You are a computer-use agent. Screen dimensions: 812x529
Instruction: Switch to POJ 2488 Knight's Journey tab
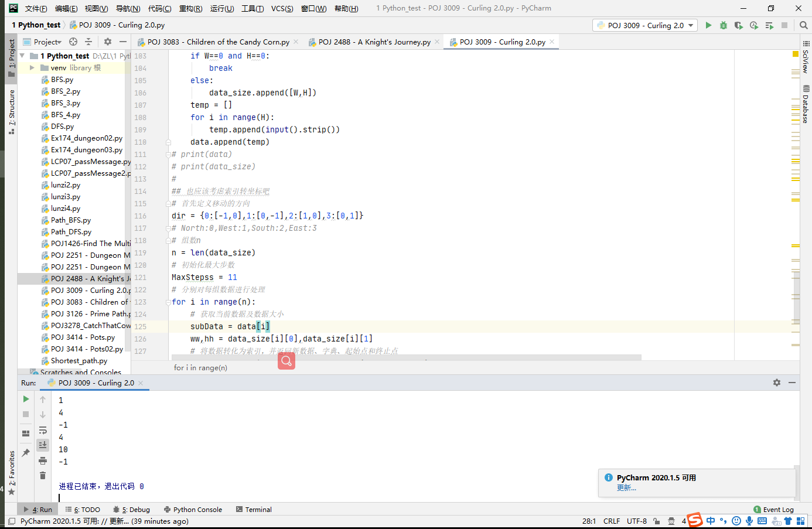point(373,42)
